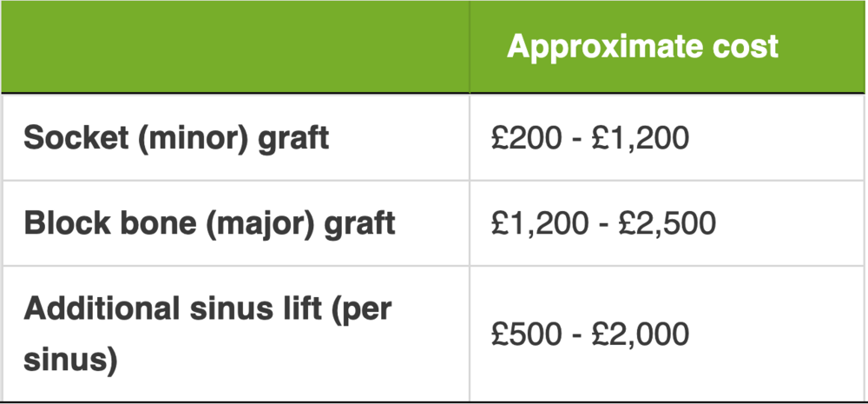Click the empty green header cell
Screen dimensions: 868x404
235,47
